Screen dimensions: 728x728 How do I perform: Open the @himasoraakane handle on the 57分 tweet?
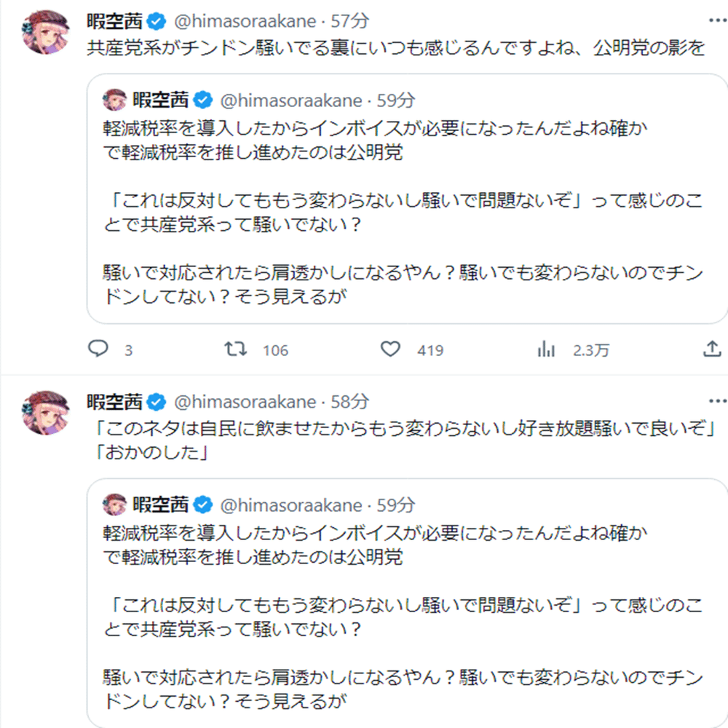(x=243, y=20)
